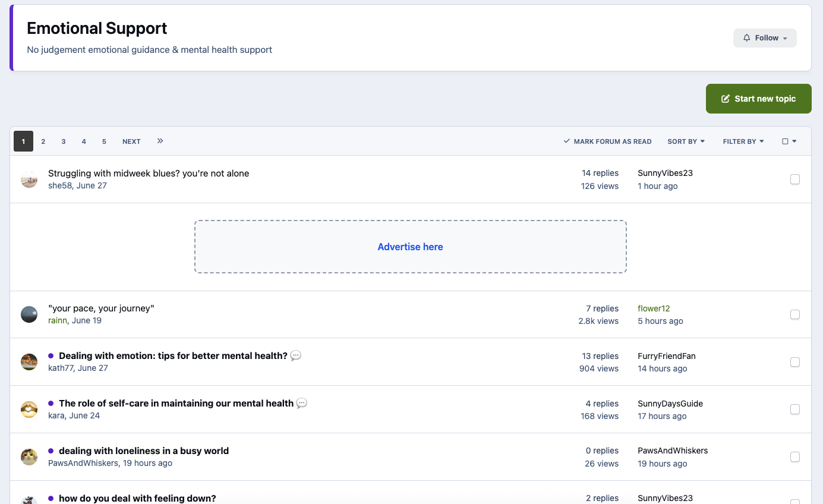Go to page 2 of topics

pyautogui.click(x=43, y=141)
